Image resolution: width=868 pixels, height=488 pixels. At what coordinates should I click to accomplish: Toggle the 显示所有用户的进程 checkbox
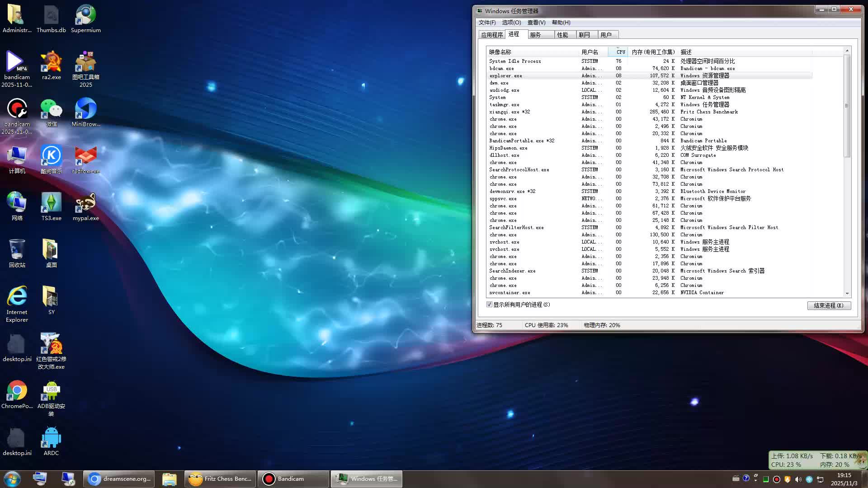tap(489, 304)
